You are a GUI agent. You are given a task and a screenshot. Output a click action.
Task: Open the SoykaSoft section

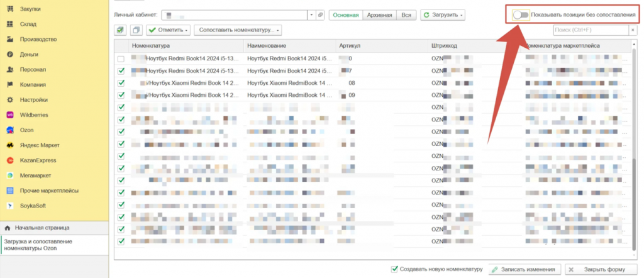click(33, 206)
